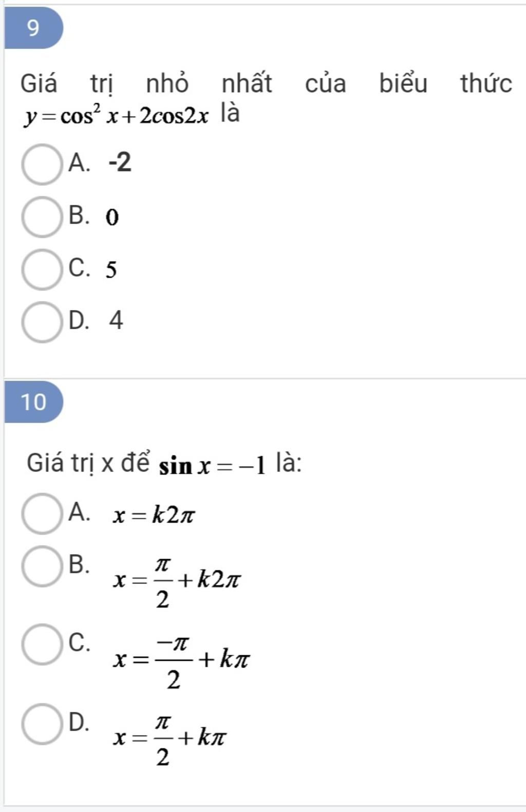Click the answer value 5 in question 9
The image size is (526, 812).
tap(111, 270)
